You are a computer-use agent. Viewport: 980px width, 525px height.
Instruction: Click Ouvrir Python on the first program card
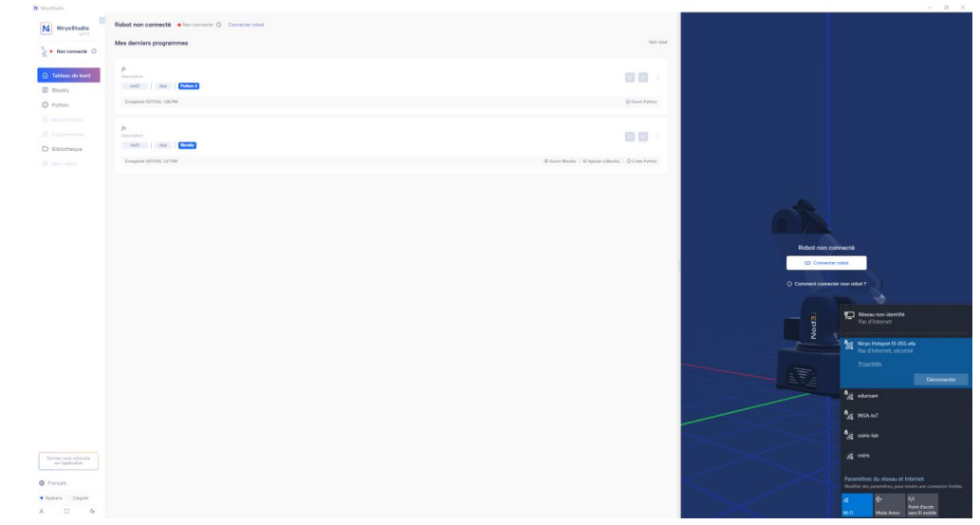point(641,102)
